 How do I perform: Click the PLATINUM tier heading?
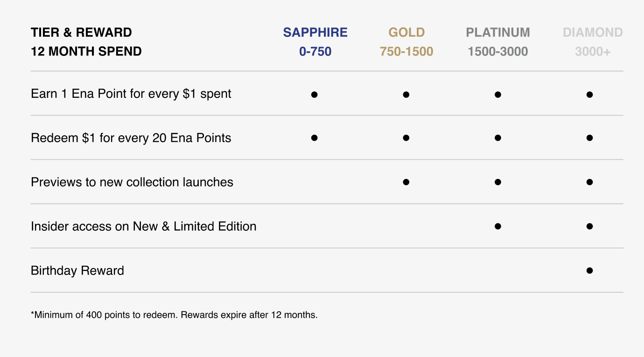click(x=498, y=32)
